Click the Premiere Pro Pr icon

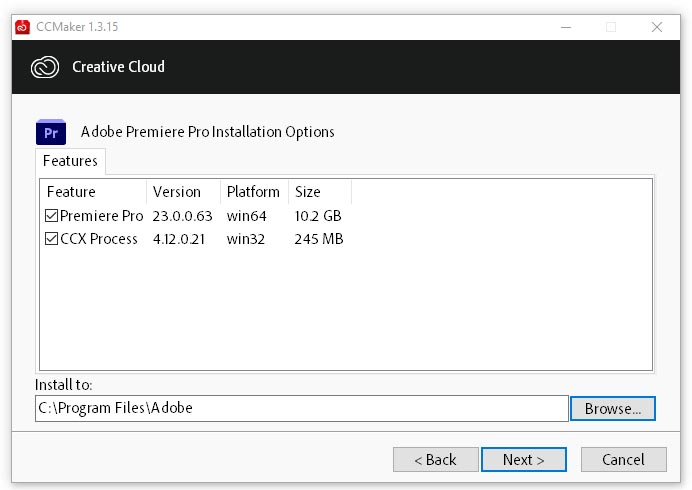click(x=51, y=132)
